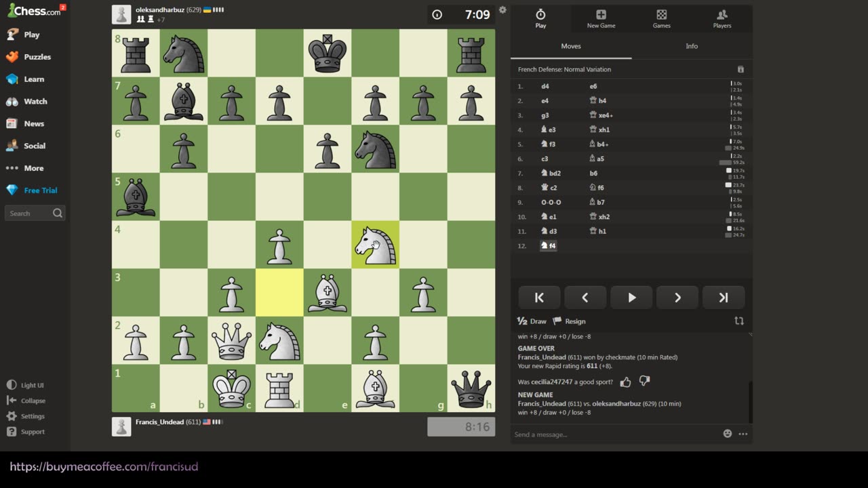Viewport: 868px width, 488px height.
Task: Open oleksandharbuz profile name
Action: [160, 10]
